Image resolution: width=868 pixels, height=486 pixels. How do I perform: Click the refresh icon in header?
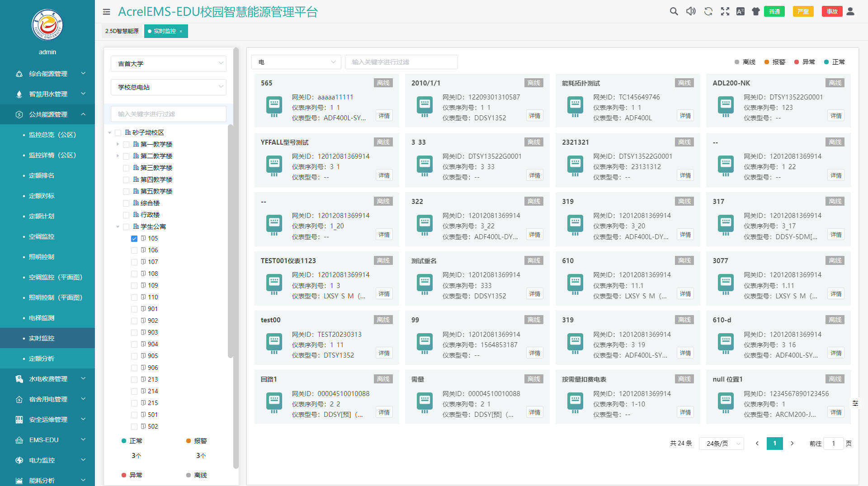tap(708, 11)
